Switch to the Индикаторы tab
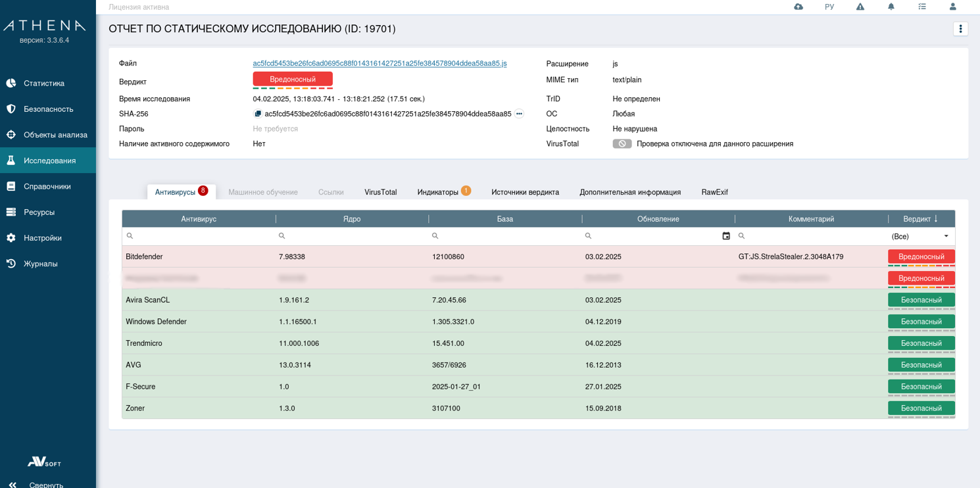980x488 pixels. (438, 192)
